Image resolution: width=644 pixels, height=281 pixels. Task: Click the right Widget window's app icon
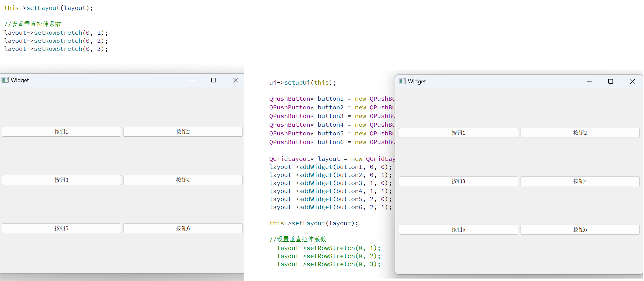402,81
